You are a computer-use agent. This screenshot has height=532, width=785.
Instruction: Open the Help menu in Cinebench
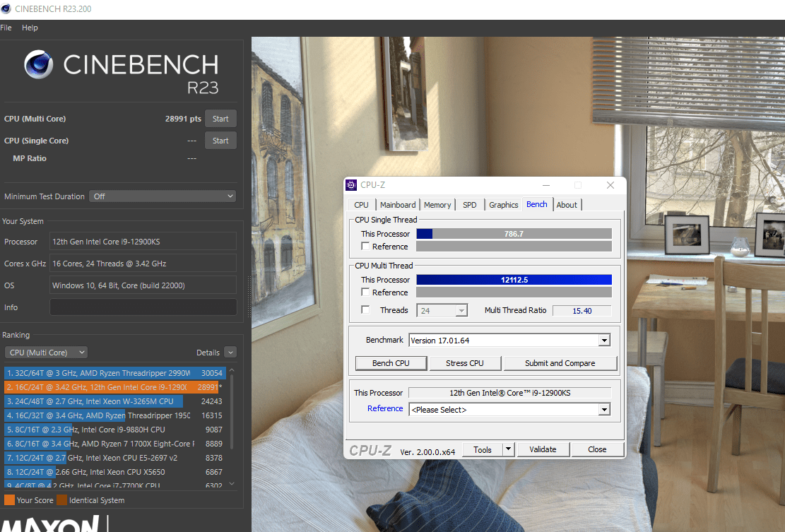click(x=30, y=28)
